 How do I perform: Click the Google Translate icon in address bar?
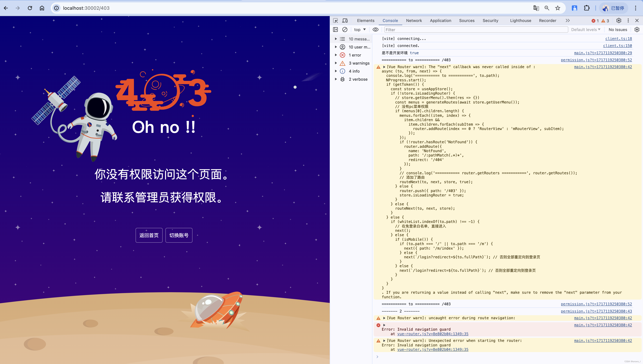click(536, 8)
